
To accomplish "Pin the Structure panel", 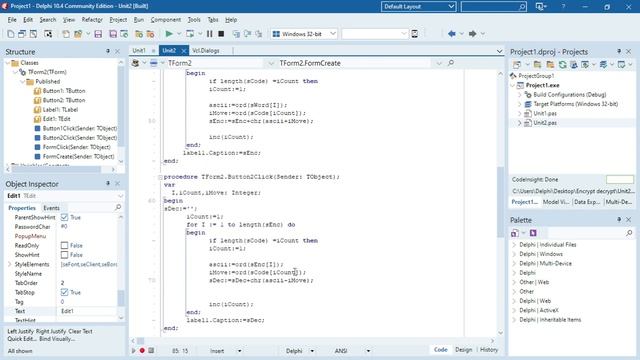I will [x=108, y=51].
